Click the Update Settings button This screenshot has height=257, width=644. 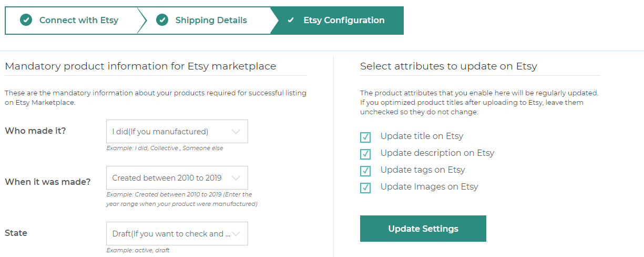(423, 229)
